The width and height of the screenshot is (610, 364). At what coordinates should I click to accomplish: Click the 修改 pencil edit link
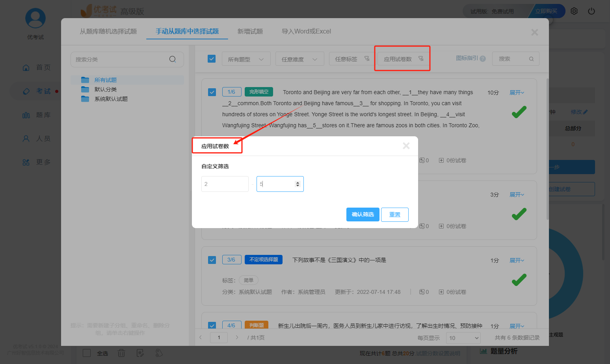click(579, 112)
